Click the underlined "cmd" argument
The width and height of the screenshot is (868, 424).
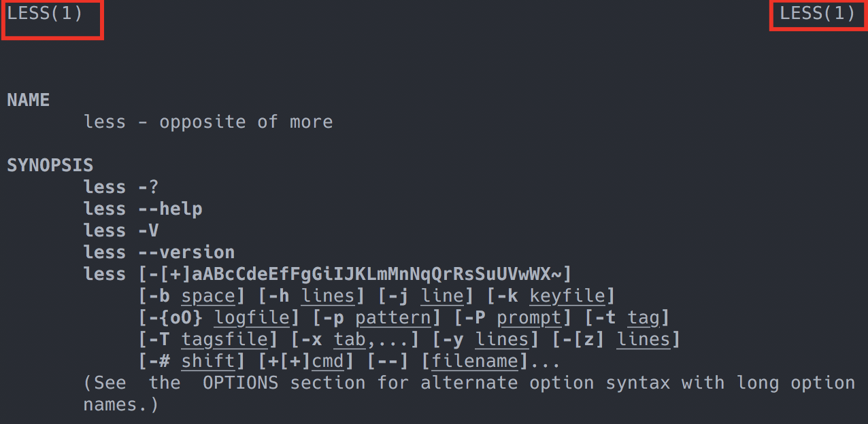pos(327,361)
